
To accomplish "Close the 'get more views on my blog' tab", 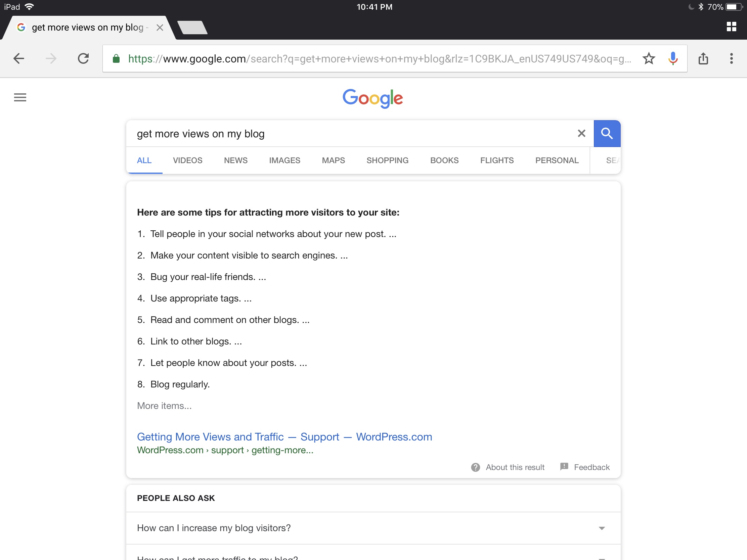I will coord(160,28).
